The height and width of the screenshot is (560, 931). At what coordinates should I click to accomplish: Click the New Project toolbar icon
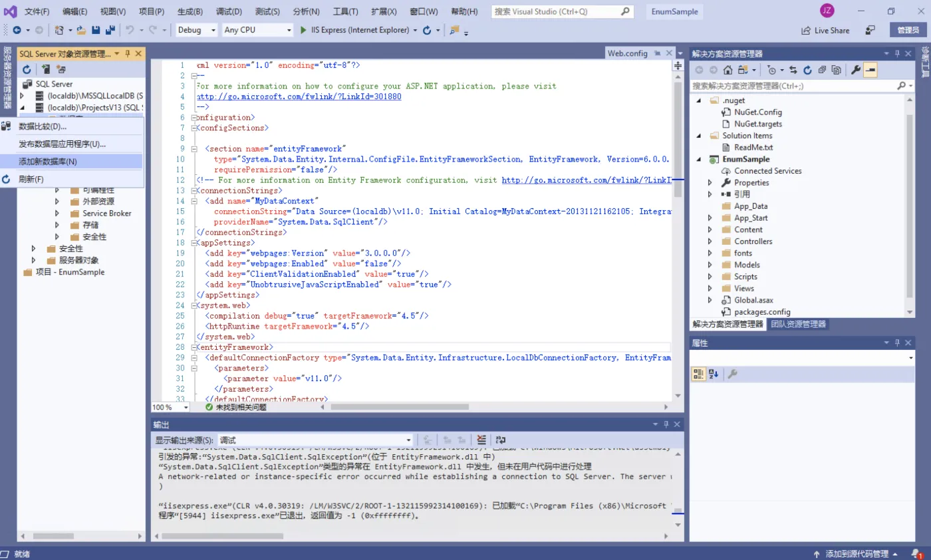[x=59, y=30]
